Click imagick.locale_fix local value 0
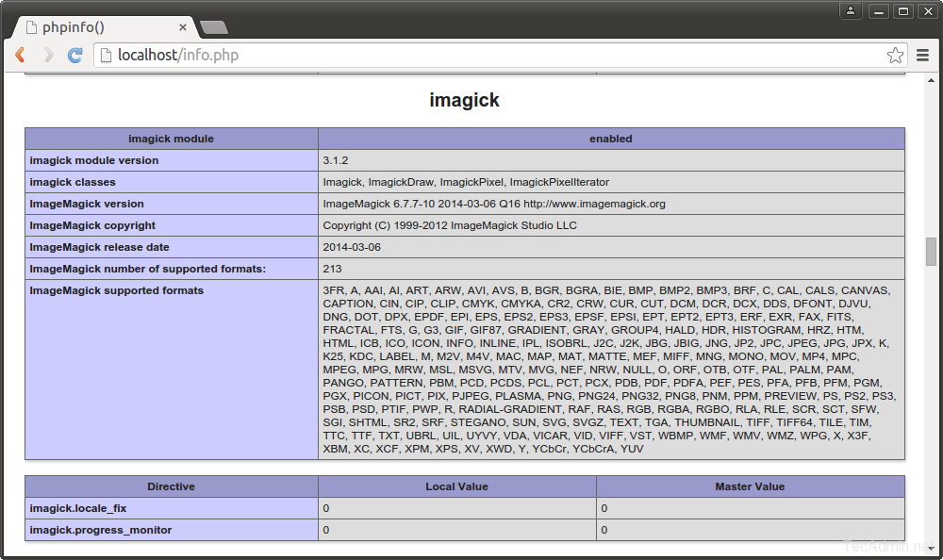Screen dimensions: 943x560 (326, 508)
